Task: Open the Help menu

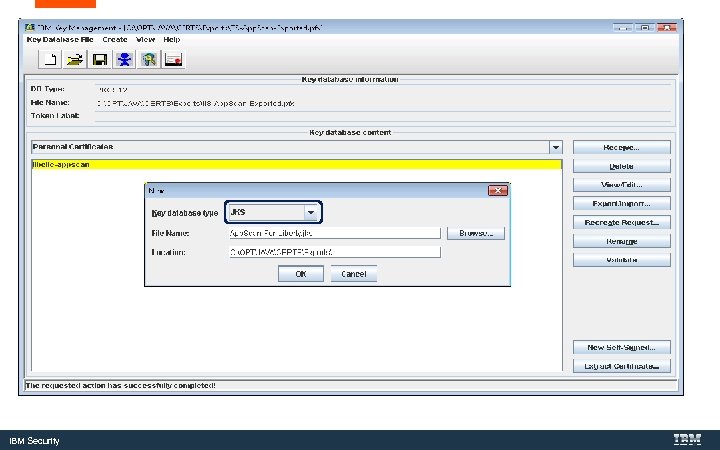Action: pos(172,39)
